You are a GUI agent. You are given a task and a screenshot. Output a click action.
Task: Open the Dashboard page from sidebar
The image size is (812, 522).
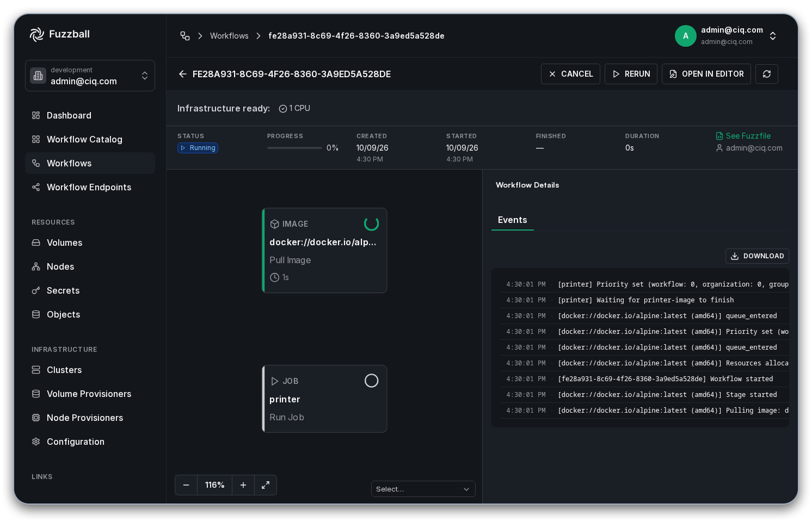tap(90, 115)
